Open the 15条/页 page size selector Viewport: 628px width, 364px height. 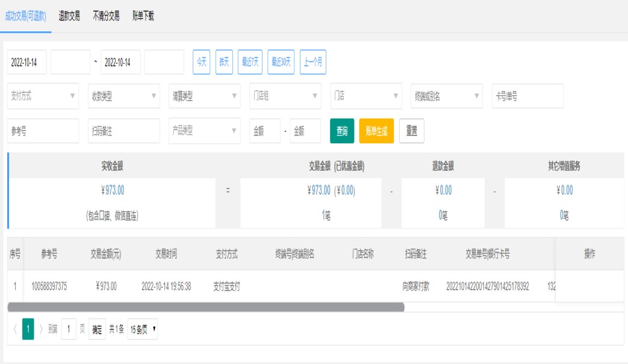143,329
